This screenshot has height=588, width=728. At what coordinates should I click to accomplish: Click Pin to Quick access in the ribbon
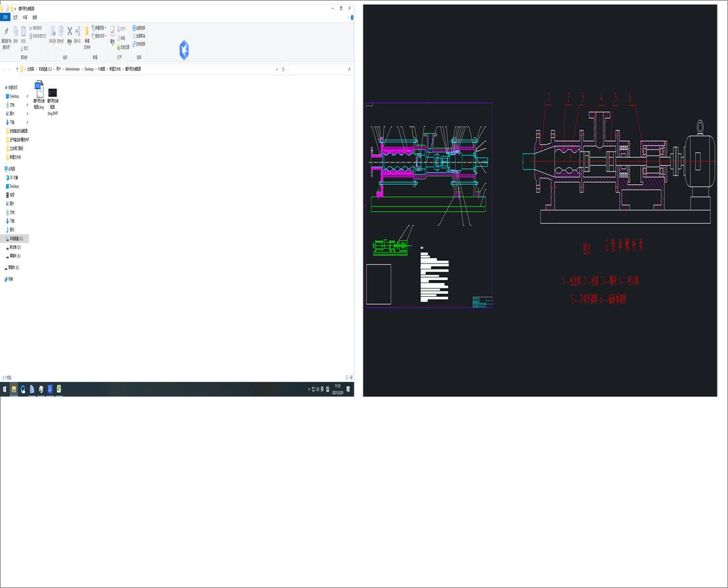(x=7, y=37)
